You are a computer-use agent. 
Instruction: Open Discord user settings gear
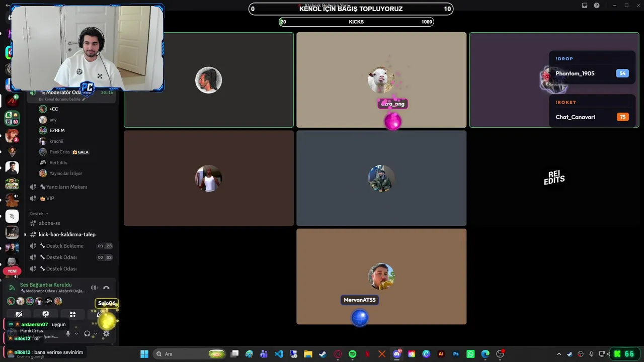click(106, 333)
